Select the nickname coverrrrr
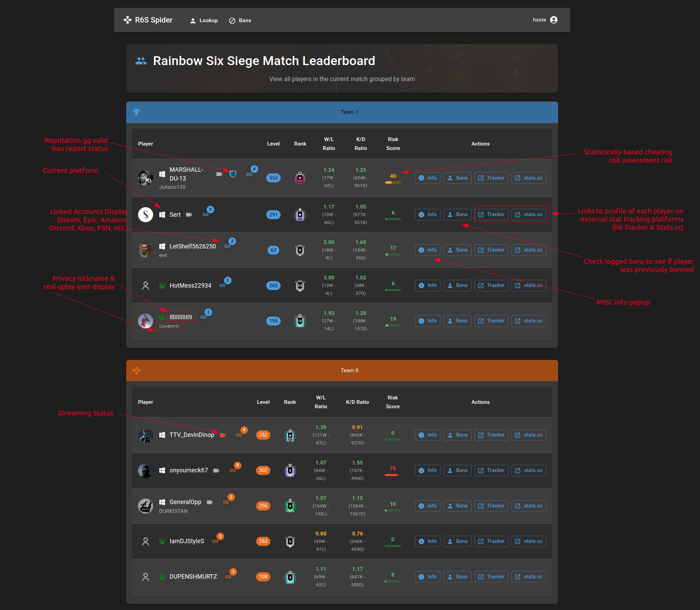Image resolution: width=700 pixels, height=610 pixels. [169, 326]
